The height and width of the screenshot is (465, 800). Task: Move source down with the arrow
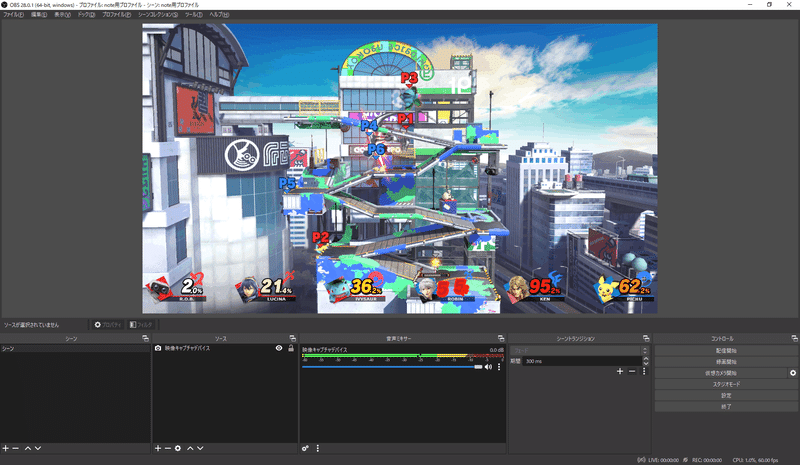point(200,448)
